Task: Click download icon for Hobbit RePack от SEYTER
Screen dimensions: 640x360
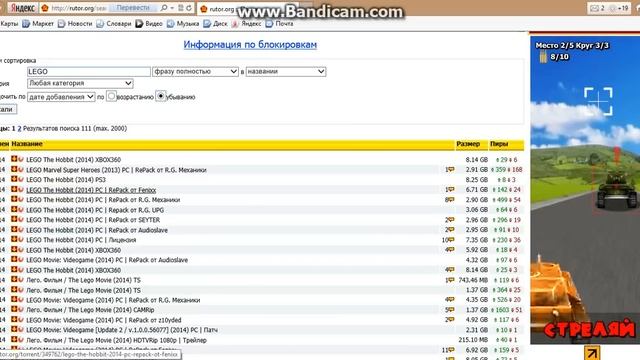Action: pos(14,219)
